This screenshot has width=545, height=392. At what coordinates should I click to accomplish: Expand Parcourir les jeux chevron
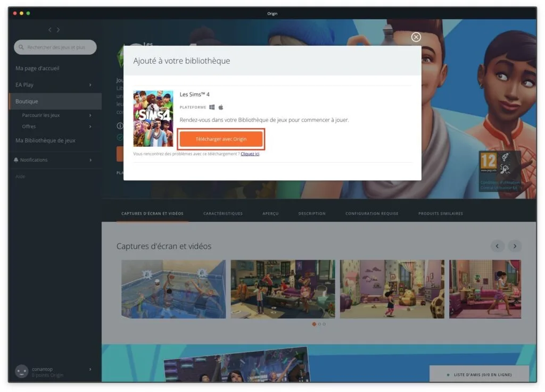(x=90, y=115)
